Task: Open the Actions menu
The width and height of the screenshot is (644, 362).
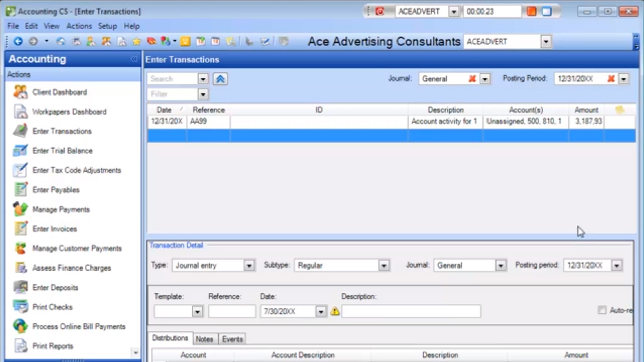Action: click(79, 26)
